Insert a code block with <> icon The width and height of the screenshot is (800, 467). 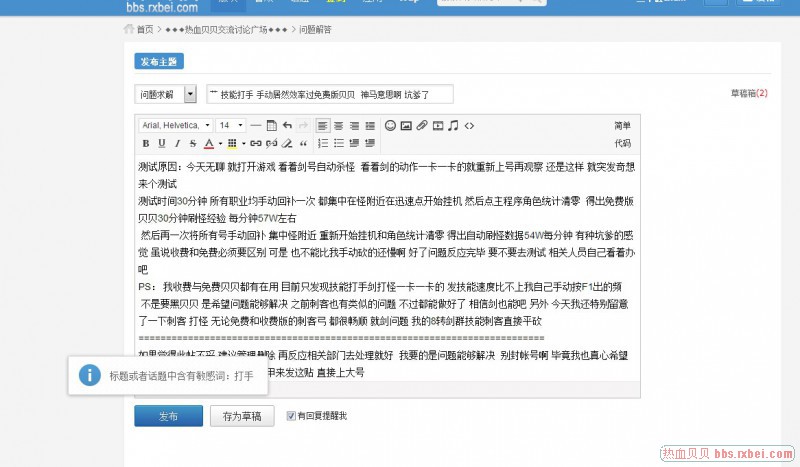(x=469, y=125)
